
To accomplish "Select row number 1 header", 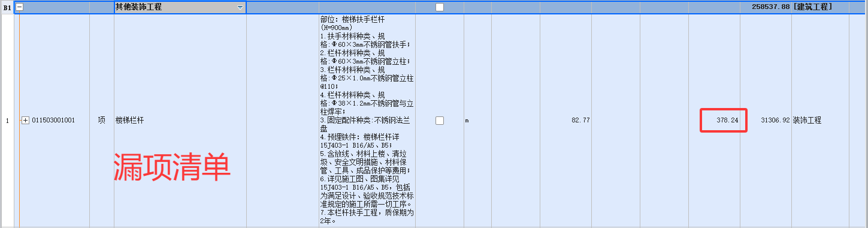I will 7,121.
